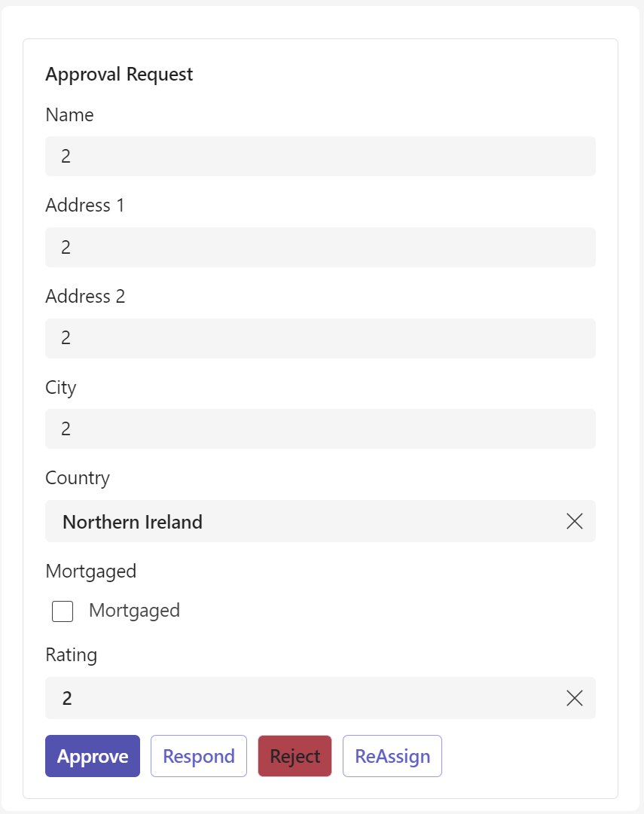Focus the Name input field
The height and width of the screenshot is (814, 644).
(320, 156)
